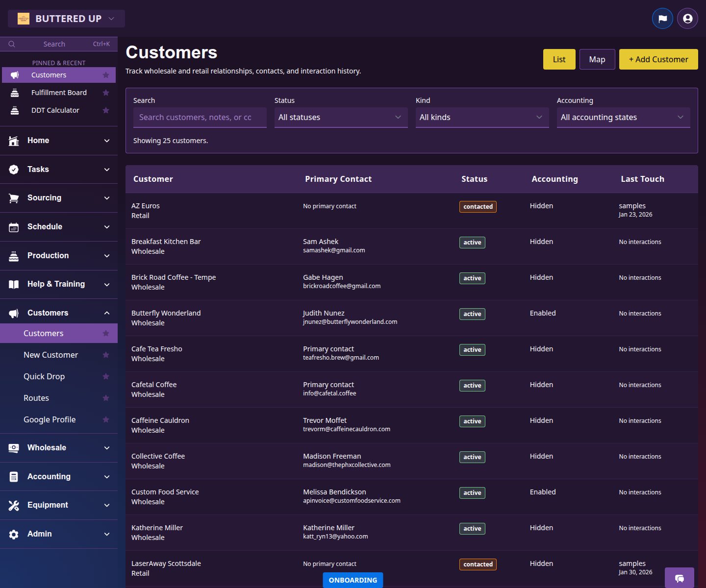Screen dimensions: 706x588
Task: Toggle the favorite star beside New Customer
Action: (x=106, y=355)
